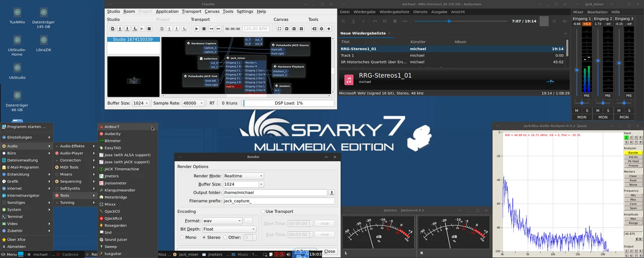The width and height of the screenshot is (644, 258).
Task: Select Neue Wiedergabeliste tab in Audacious
Action: pyautogui.click(x=363, y=33)
